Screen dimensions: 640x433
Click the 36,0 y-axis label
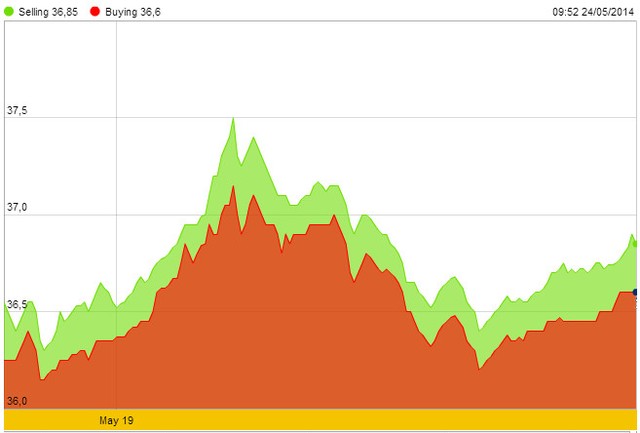point(17,401)
